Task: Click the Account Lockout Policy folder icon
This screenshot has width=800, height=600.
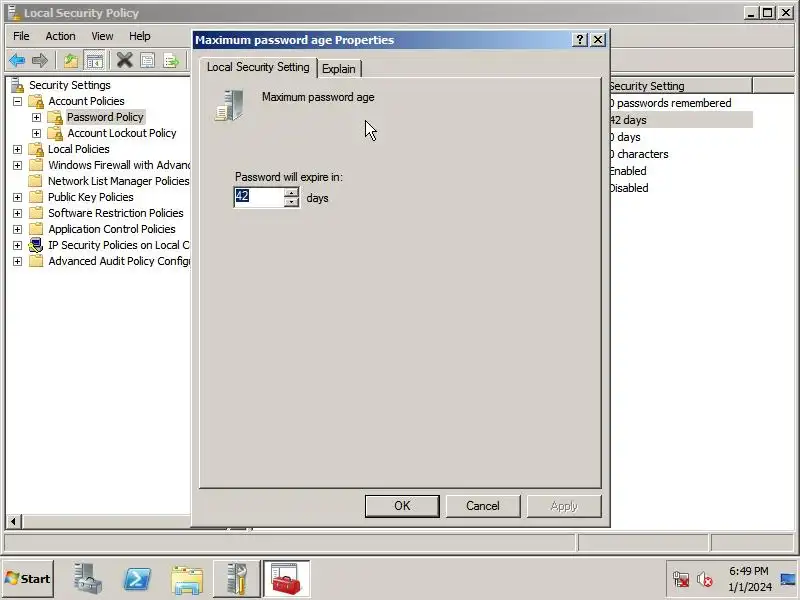Action: tap(55, 133)
